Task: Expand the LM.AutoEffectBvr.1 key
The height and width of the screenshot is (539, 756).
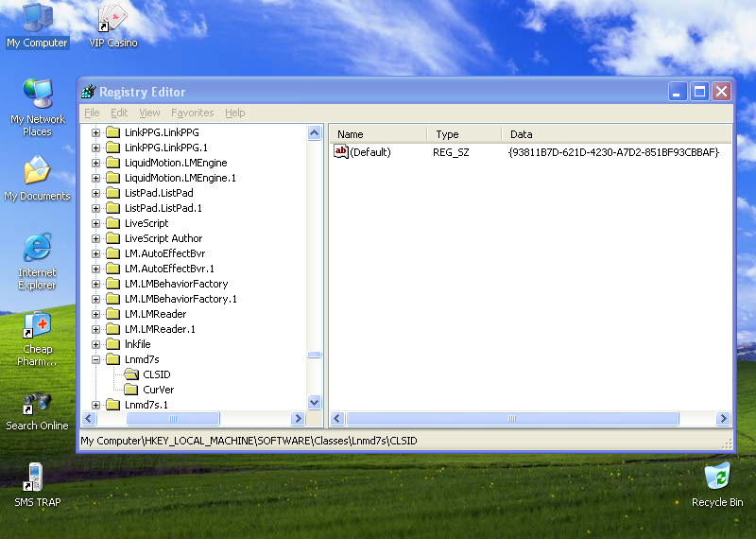Action: coord(96,269)
